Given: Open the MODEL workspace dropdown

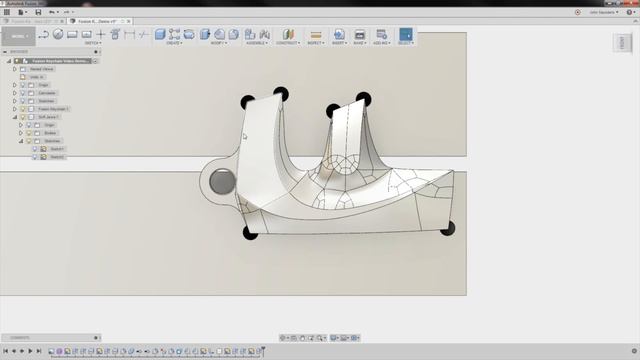Looking at the screenshot, I should 18,36.
